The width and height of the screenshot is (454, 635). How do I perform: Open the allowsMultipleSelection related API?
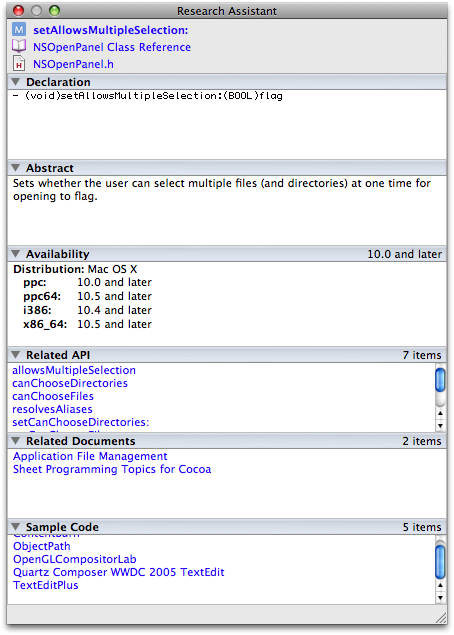74,370
